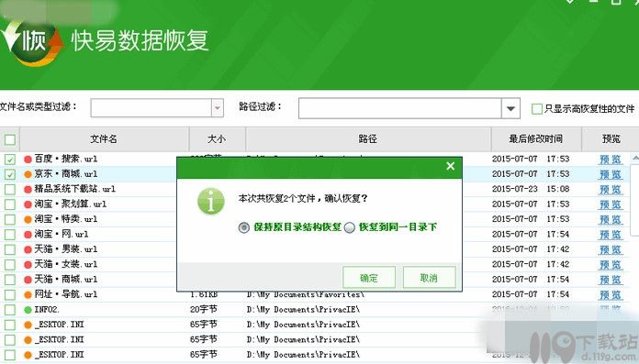
Task: Select file name 天猫·商城.url
Action: [65, 280]
